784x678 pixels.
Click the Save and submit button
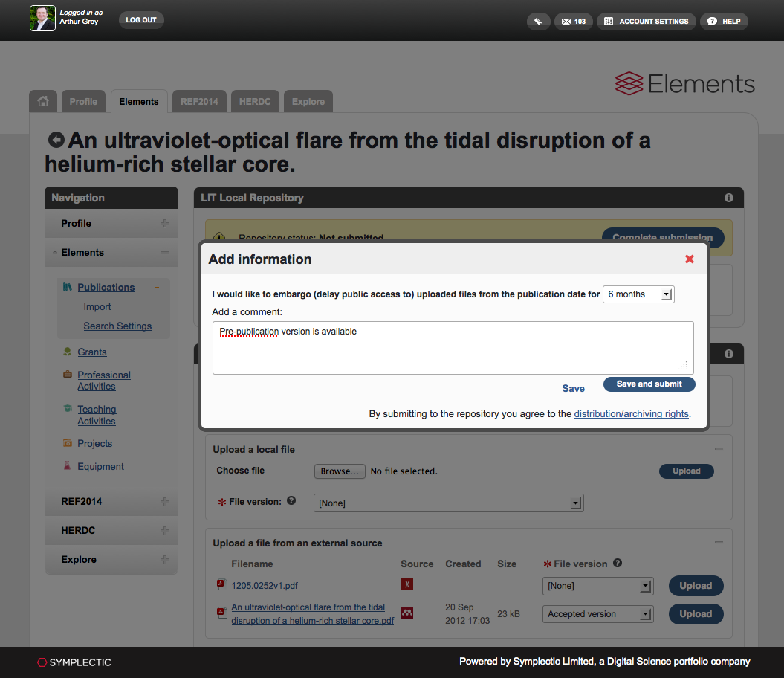click(649, 384)
